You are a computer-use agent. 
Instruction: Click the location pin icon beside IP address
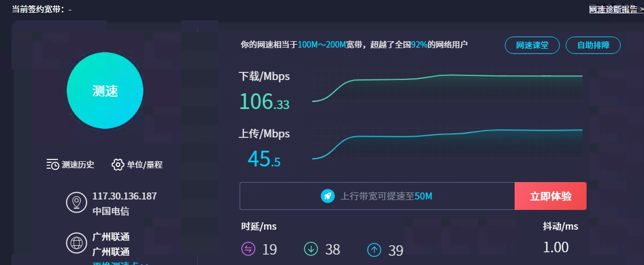[x=76, y=203]
